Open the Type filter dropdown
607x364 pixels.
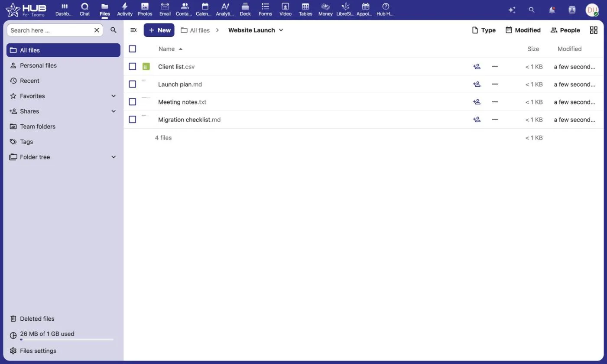pos(484,30)
